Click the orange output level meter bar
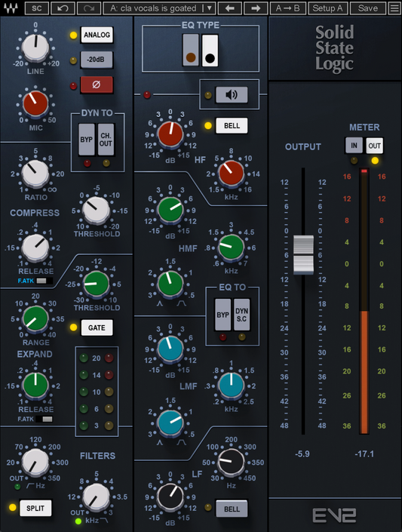 (364, 372)
